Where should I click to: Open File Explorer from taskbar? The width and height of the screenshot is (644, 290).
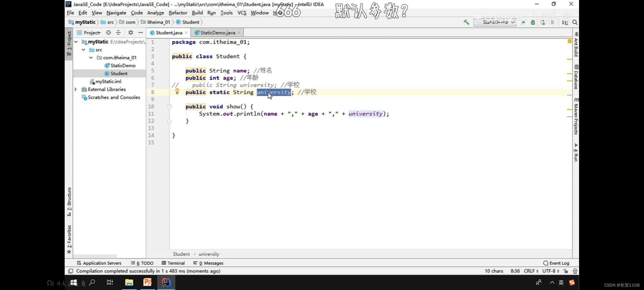pos(129,282)
